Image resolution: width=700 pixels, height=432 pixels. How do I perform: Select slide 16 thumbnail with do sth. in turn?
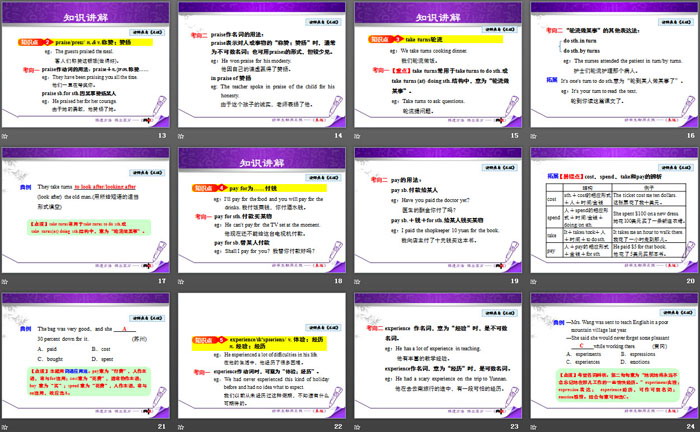tap(614, 65)
